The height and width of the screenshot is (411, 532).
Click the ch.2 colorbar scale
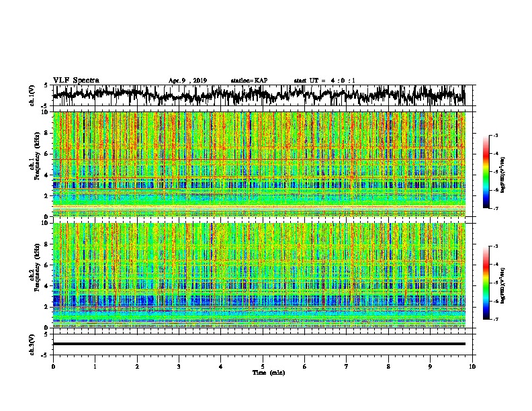486,283
